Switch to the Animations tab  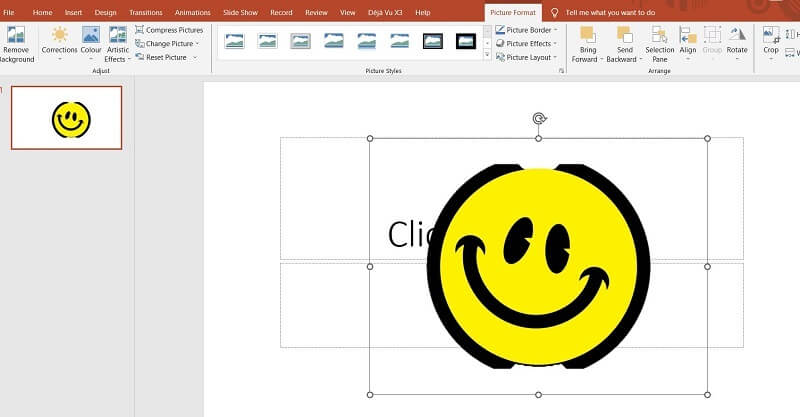192,12
